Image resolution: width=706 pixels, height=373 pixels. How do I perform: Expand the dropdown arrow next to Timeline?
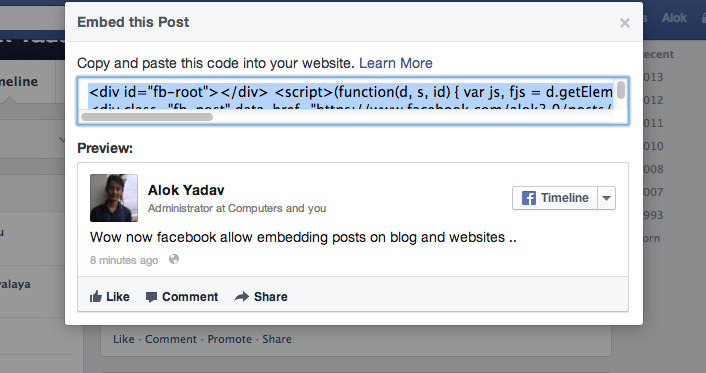point(606,198)
